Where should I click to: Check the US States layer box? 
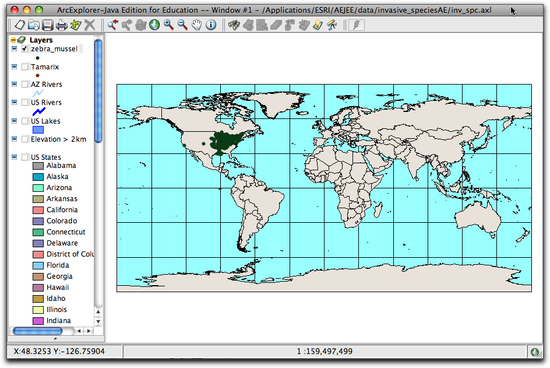(25, 157)
